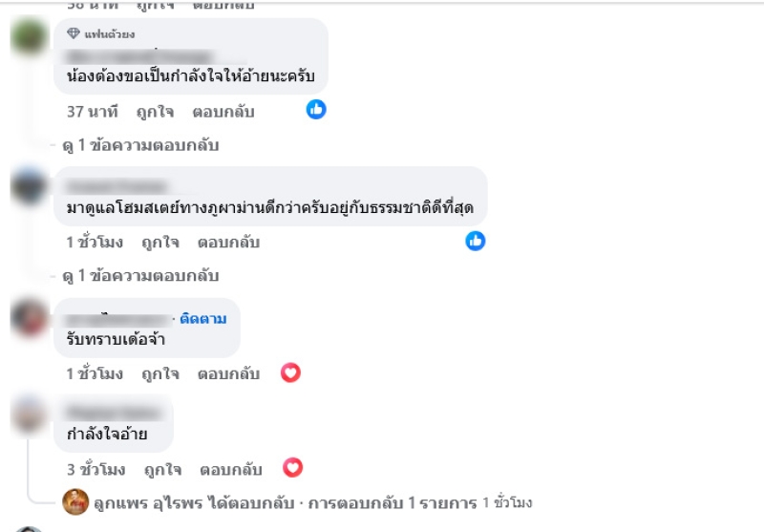This screenshot has height=532, width=764.
Task: Open the green avatar commenter's profile
Action: 31,40
